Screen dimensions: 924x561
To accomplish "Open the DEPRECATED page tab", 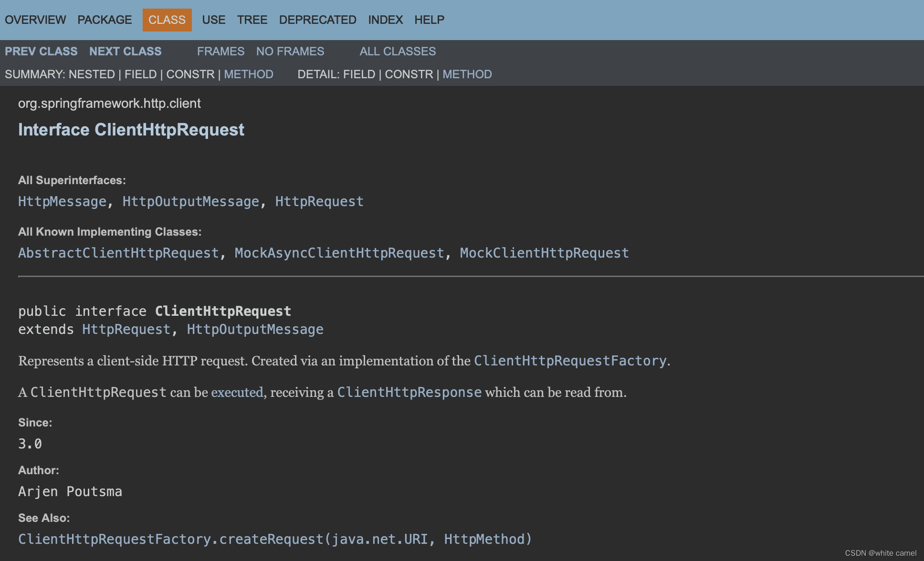I will tap(317, 20).
